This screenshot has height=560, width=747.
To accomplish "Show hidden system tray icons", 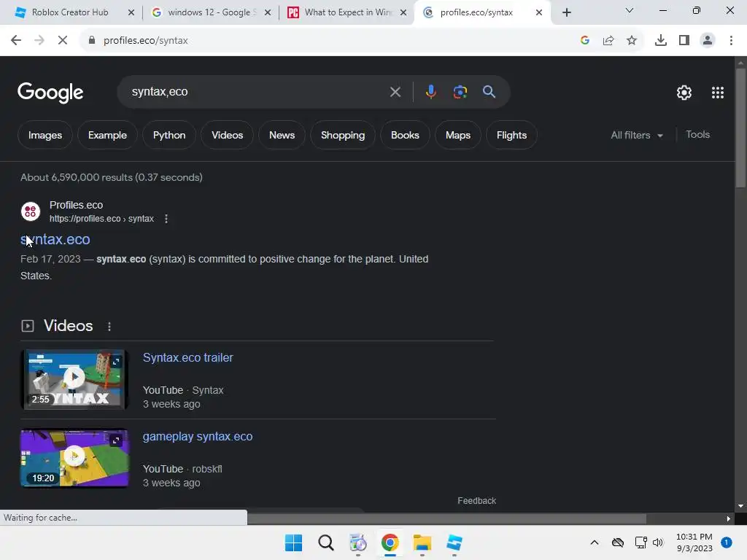I will [x=594, y=542].
